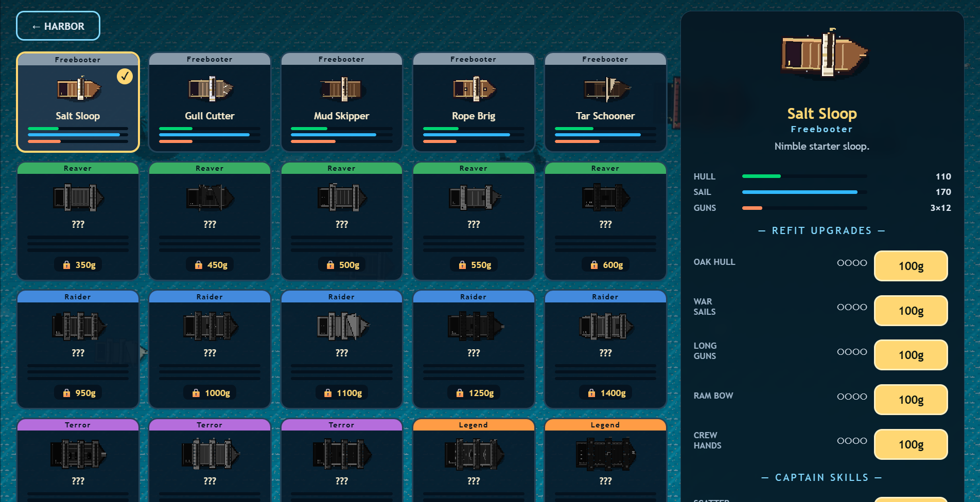Click the Salt Sloop selected checkmark

tap(125, 76)
